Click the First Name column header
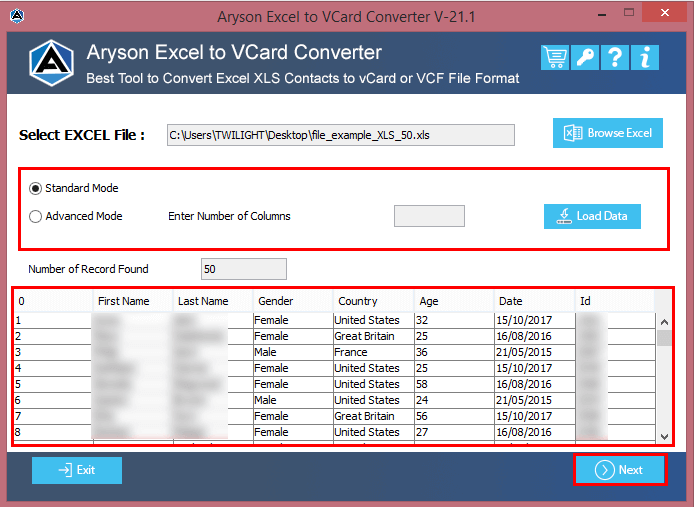This screenshot has height=507, width=694. click(x=133, y=302)
